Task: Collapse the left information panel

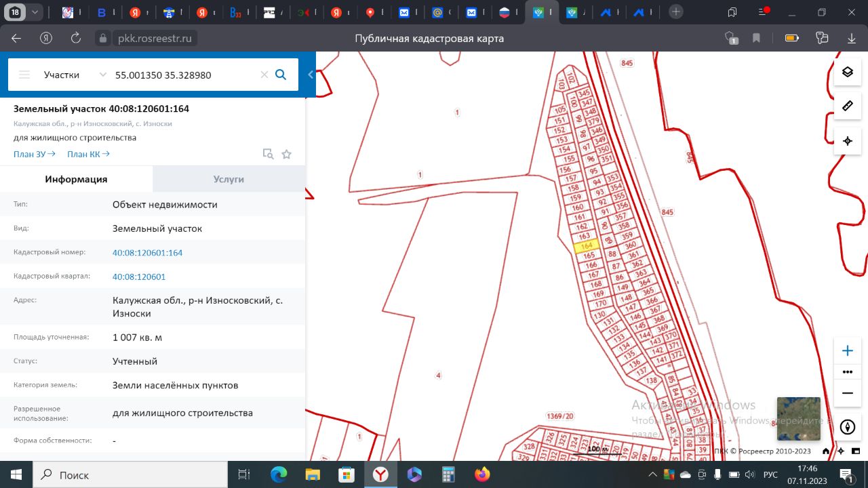Action: [311, 75]
